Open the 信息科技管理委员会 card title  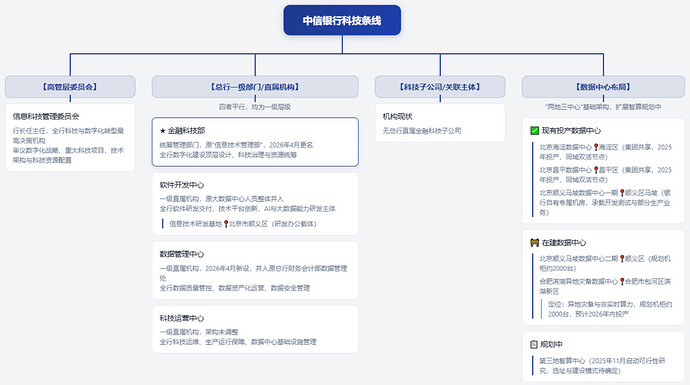46,116
